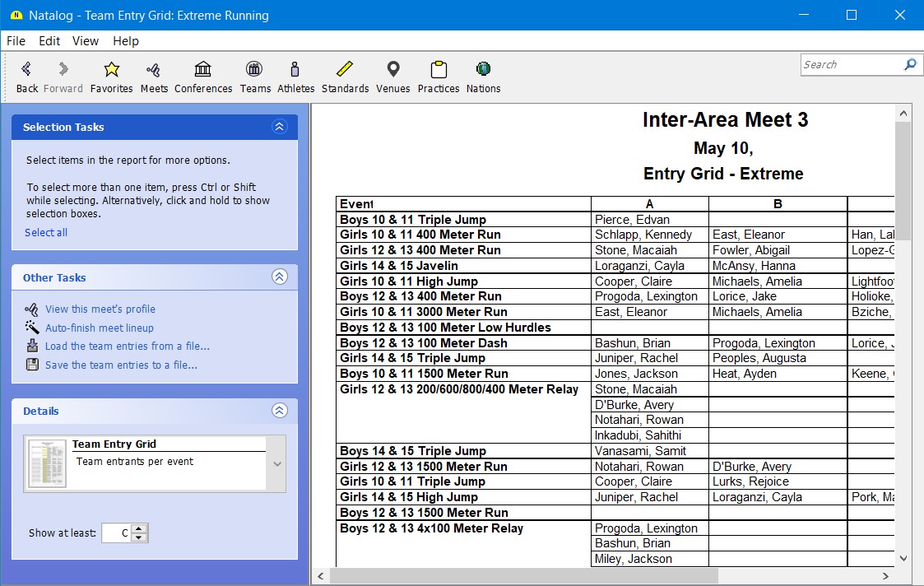Click the Select all link
The width and height of the screenshot is (924, 586).
tap(46, 233)
